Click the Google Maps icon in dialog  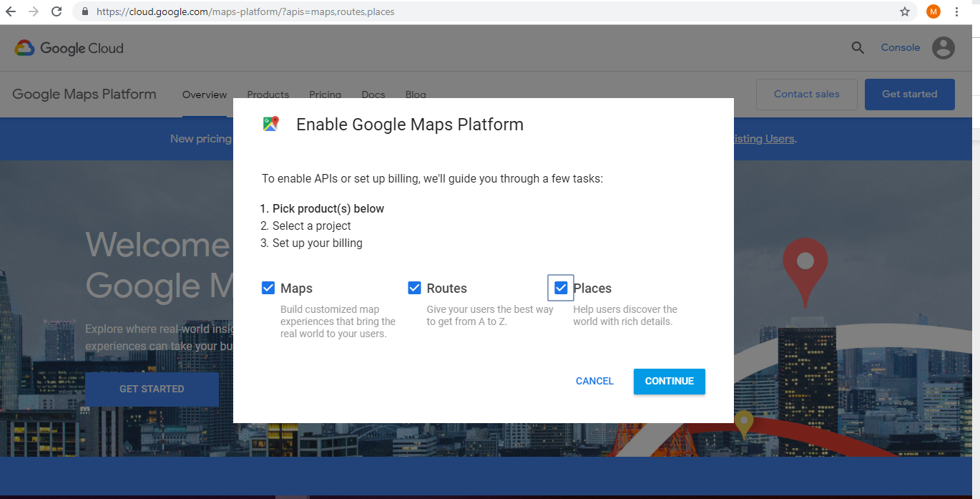[x=270, y=124]
